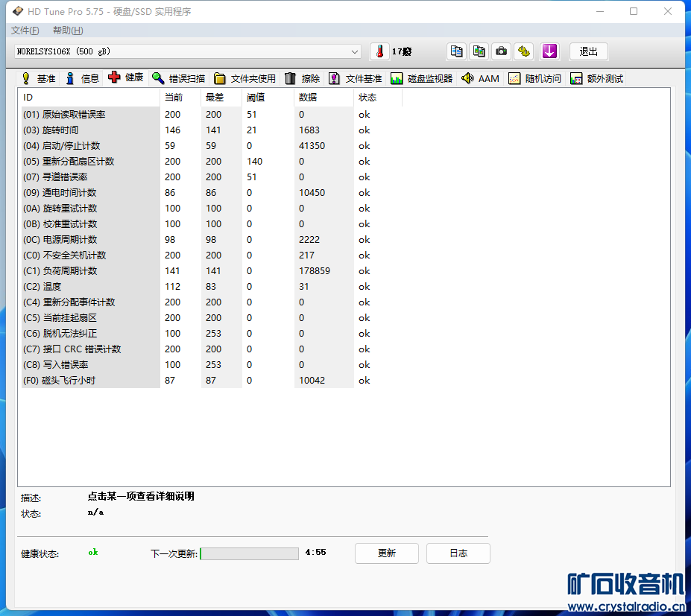Click the next-update progress bar

[x=249, y=553]
